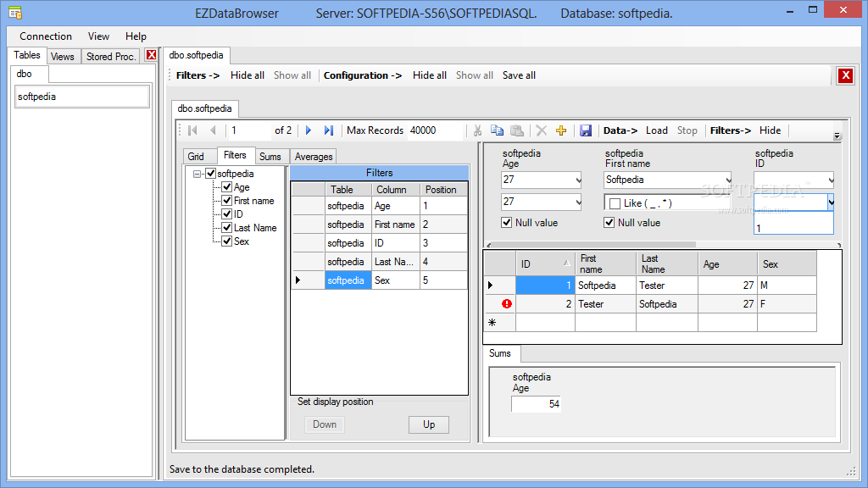Click Stop in the data toolbar

[687, 130]
